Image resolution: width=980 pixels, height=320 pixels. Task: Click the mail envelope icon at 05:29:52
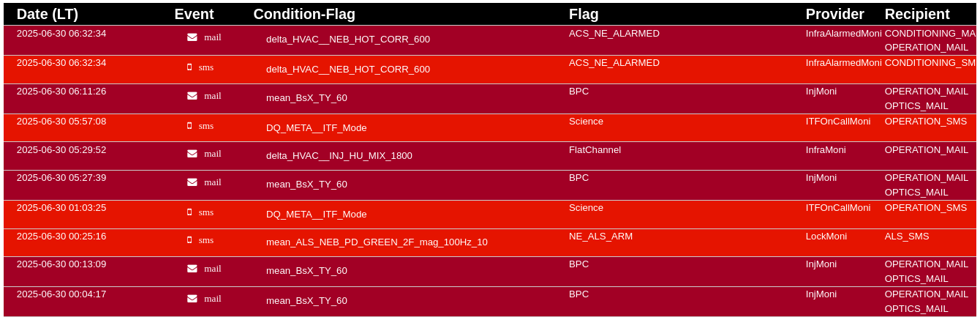[192, 154]
